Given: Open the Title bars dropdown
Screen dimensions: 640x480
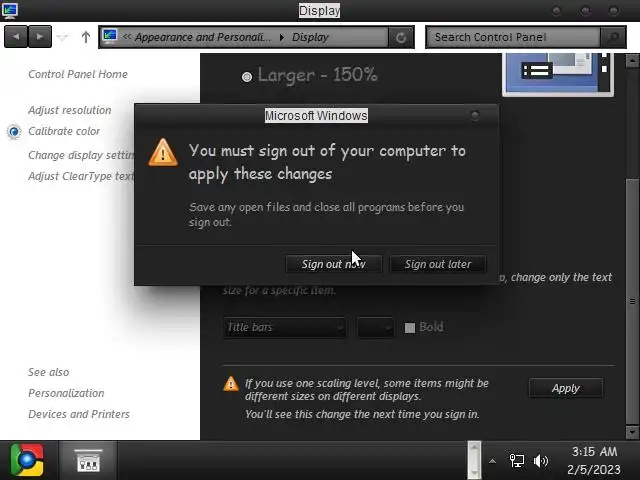Looking at the screenshot, I should coord(285,327).
